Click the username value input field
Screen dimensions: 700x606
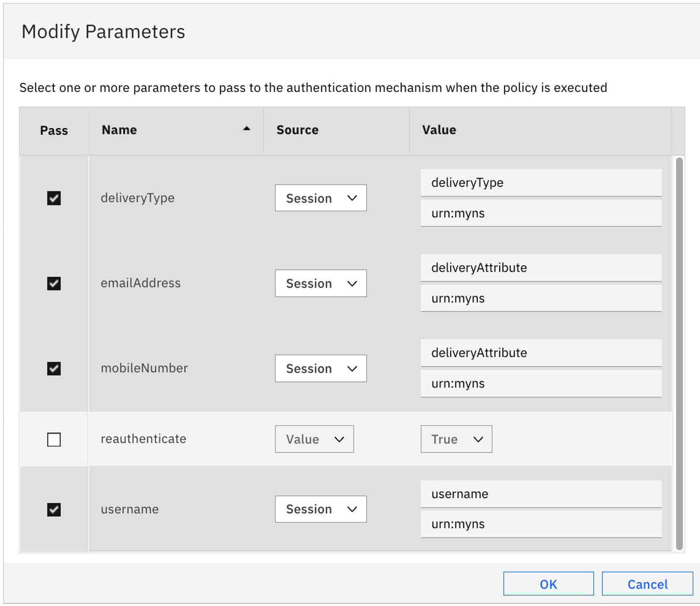541,494
